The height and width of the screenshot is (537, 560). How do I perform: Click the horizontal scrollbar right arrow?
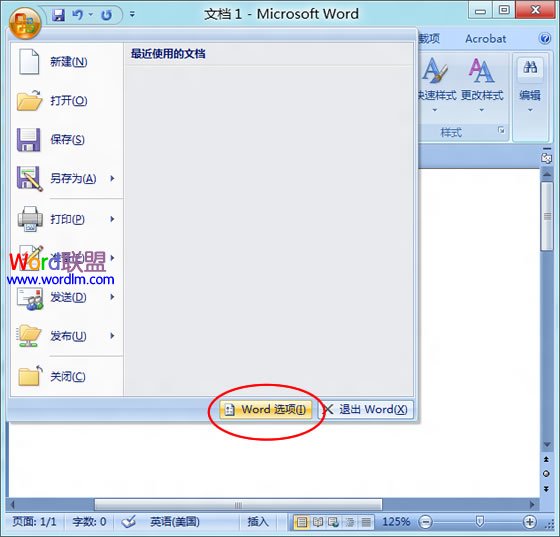click(532, 505)
